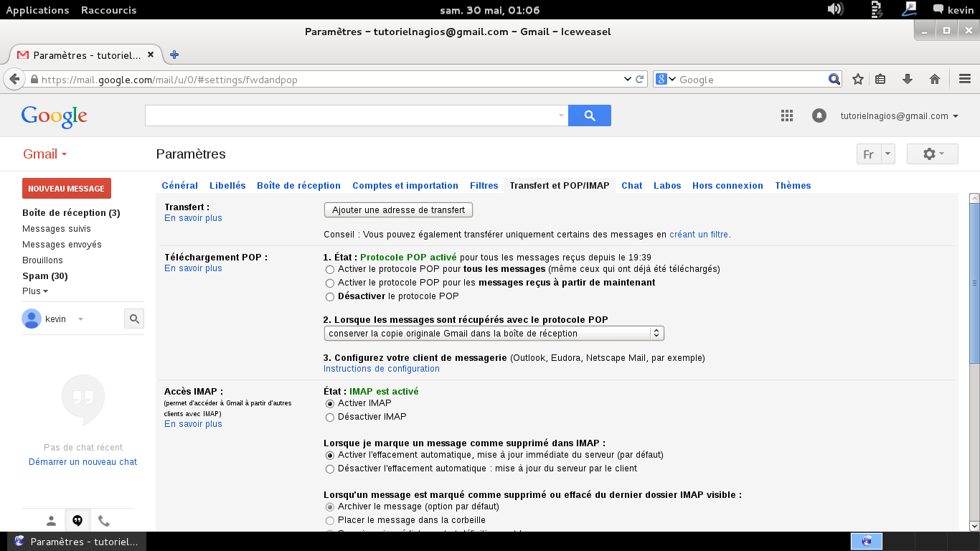The height and width of the screenshot is (551, 980).
Task: Choose search engine Google dropdown
Action: (x=664, y=79)
